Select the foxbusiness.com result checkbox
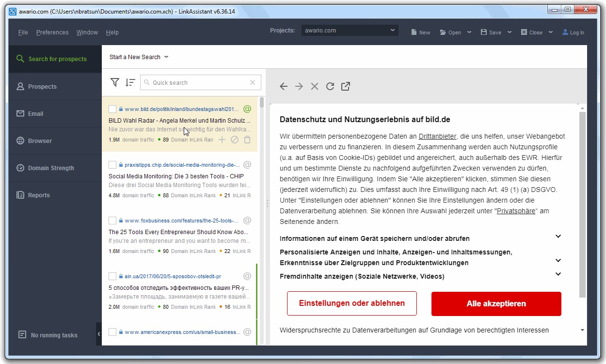This screenshot has height=364, width=606. point(112,221)
